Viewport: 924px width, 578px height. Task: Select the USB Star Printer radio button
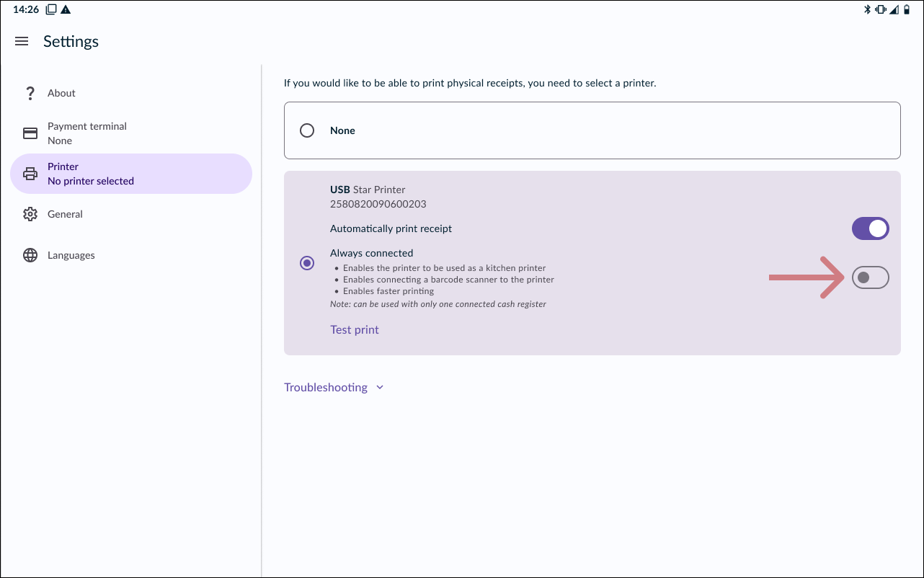coord(307,263)
